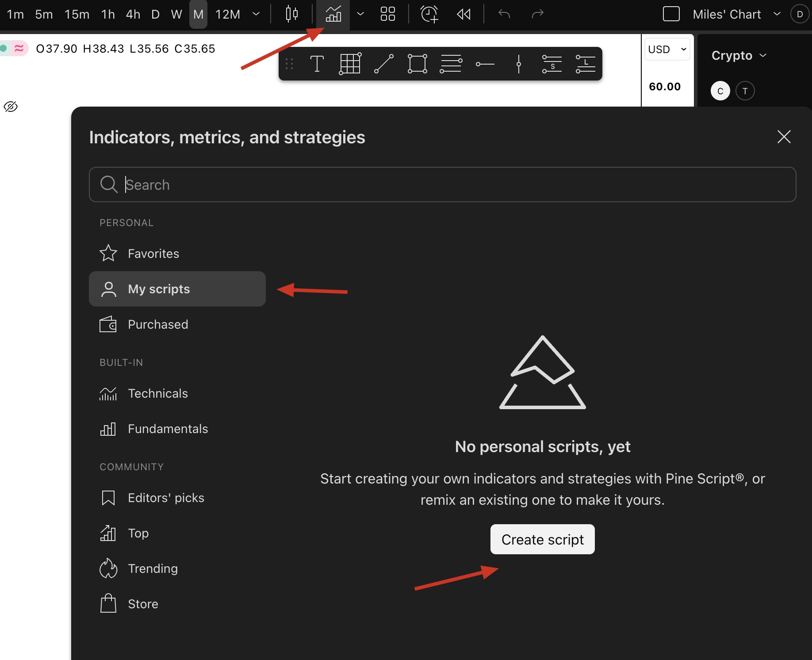
Task: Select the M monthly timeframe
Action: point(198,14)
